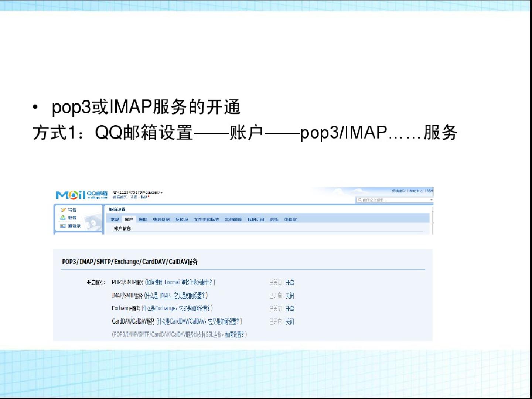This screenshot has height=399, width=532.
Task: Click the 写信 compose pencil icon
Action: point(63,210)
